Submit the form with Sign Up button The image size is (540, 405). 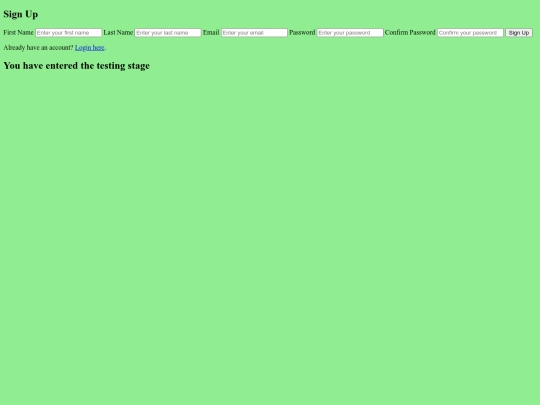point(519,33)
